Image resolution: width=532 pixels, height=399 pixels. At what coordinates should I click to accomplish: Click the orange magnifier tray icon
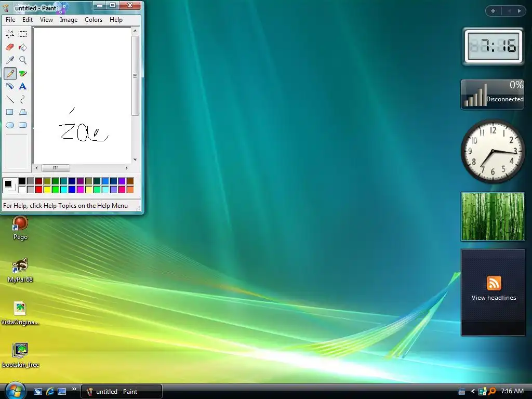click(x=492, y=391)
